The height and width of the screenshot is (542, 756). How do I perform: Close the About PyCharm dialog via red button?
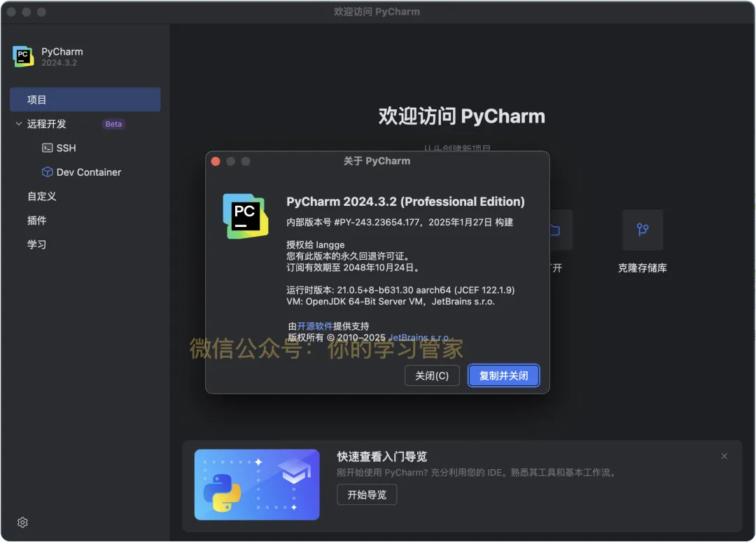(x=216, y=162)
